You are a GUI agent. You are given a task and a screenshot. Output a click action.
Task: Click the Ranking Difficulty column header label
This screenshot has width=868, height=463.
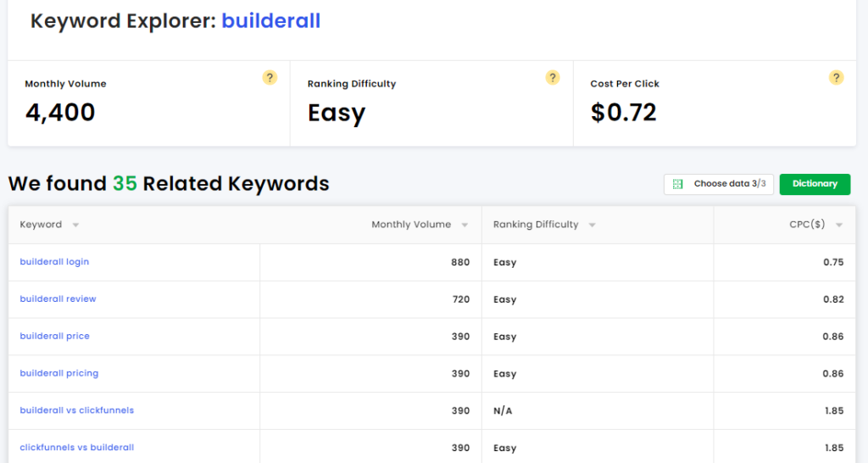tap(536, 225)
